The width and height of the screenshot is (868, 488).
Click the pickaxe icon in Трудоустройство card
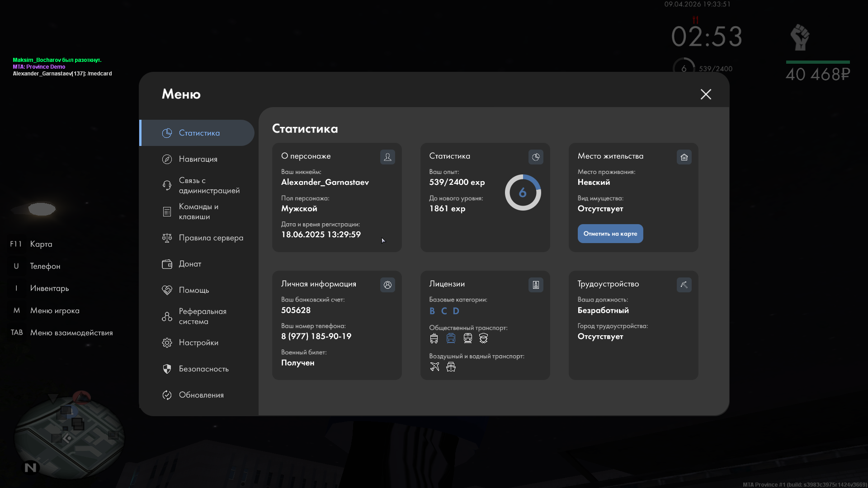(684, 285)
